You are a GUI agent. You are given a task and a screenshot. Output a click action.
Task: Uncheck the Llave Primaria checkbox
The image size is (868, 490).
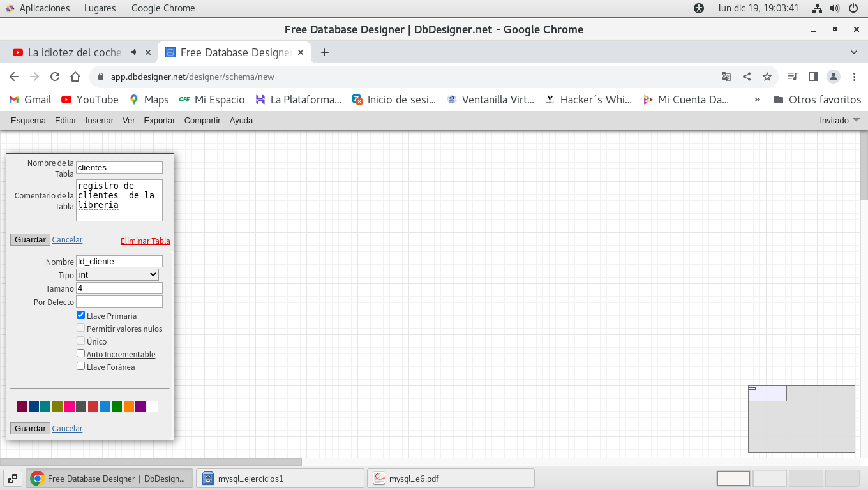81,315
